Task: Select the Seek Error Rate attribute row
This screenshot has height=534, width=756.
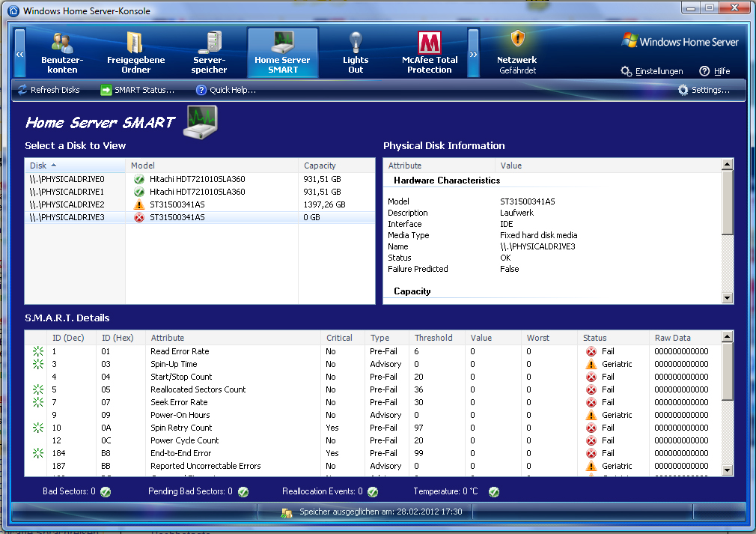Action: (373, 402)
